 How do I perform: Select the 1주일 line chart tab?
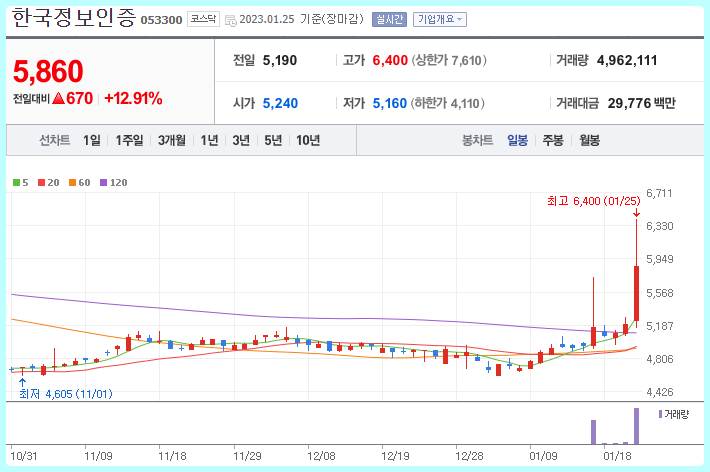[129, 140]
